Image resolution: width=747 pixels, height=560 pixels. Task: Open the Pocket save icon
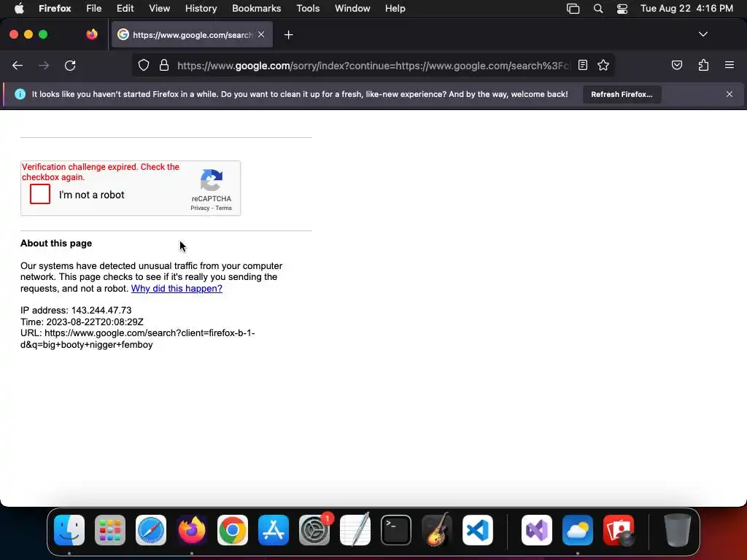(x=676, y=65)
